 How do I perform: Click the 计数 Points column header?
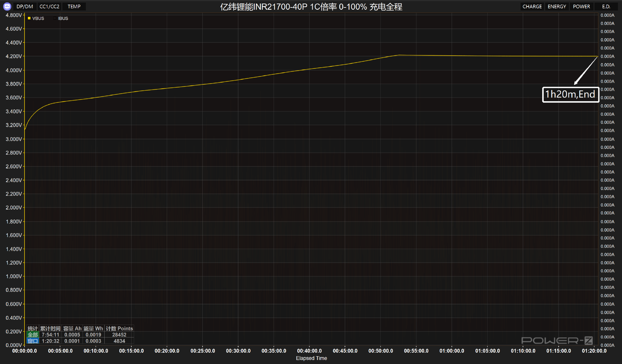pos(119,328)
